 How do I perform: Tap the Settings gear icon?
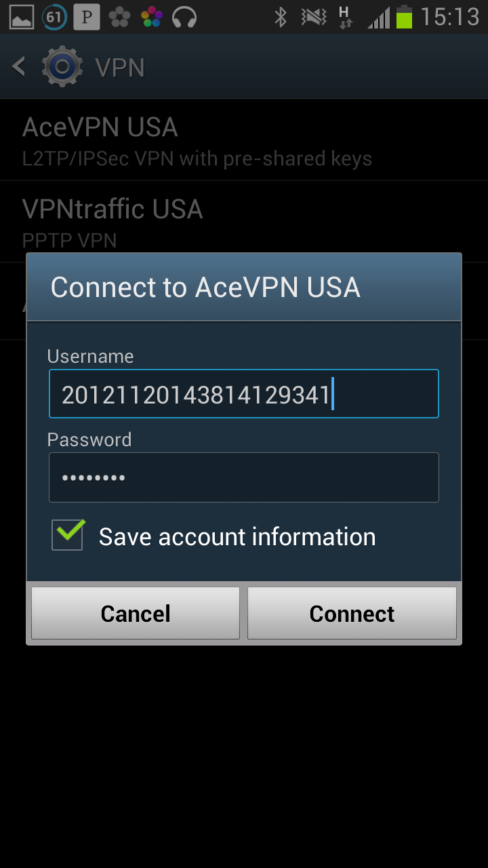point(62,66)
